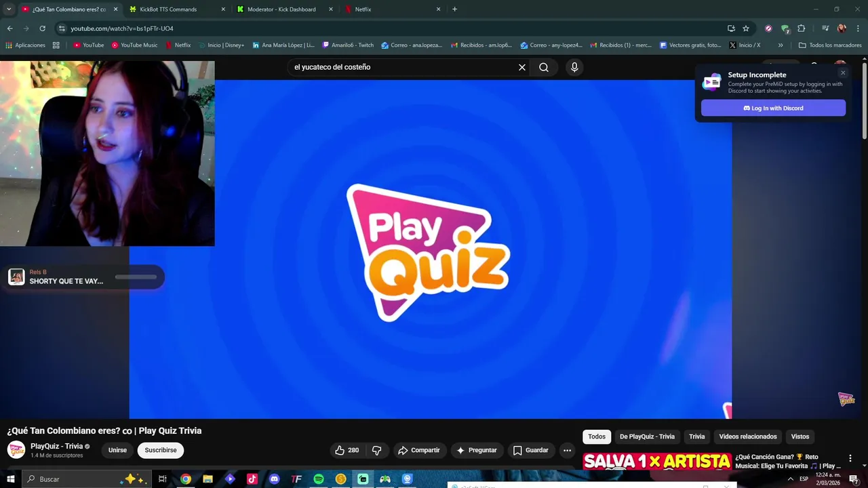868x488 pixels.
Task: Open the YouTube Music bookmark
Action: [134, 45]
